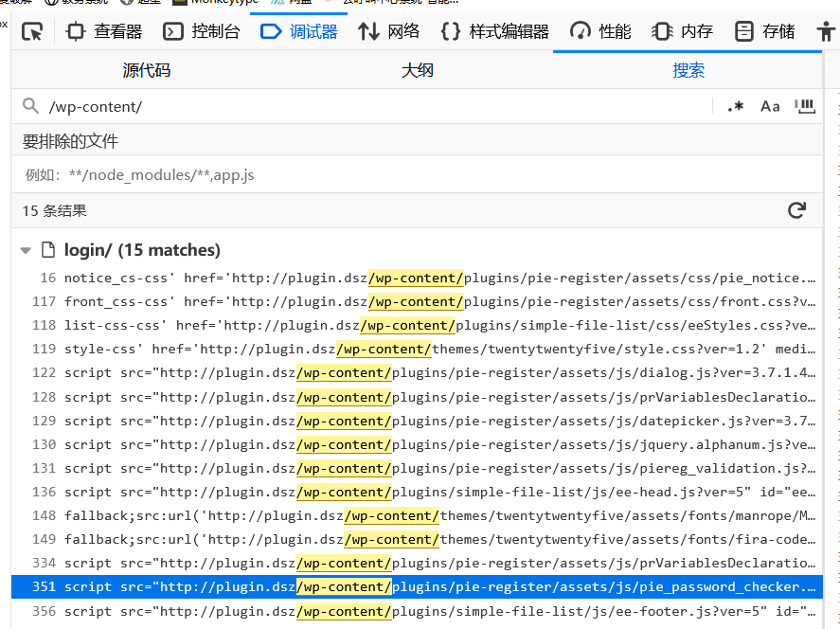Open line 119 style.css search result
Screen dimensions: 840x629
(439, 350)
